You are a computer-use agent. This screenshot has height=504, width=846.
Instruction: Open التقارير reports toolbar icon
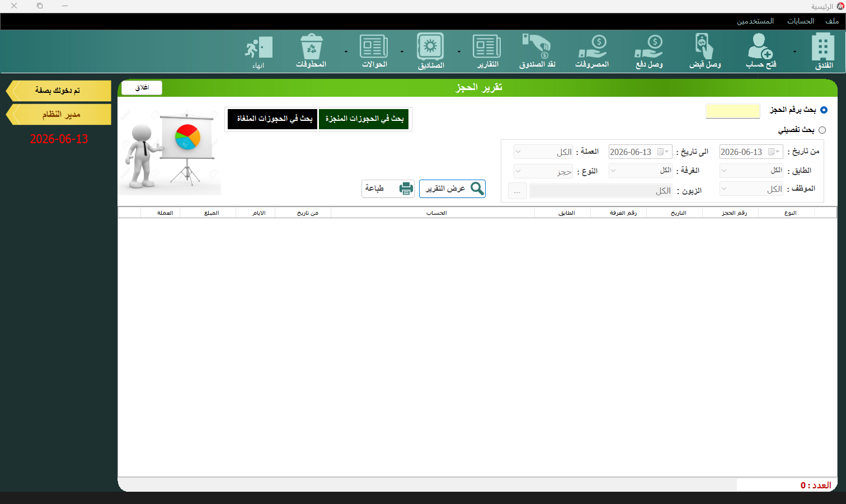pos(487,51)
